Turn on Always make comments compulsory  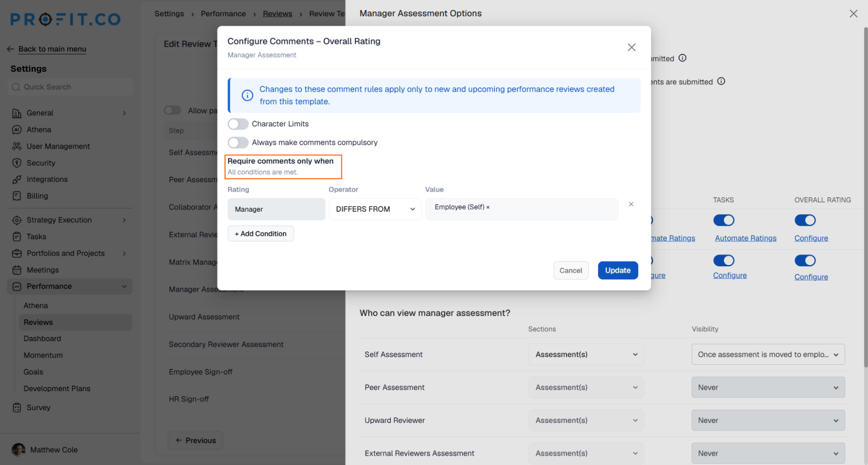tap(238, 143)
